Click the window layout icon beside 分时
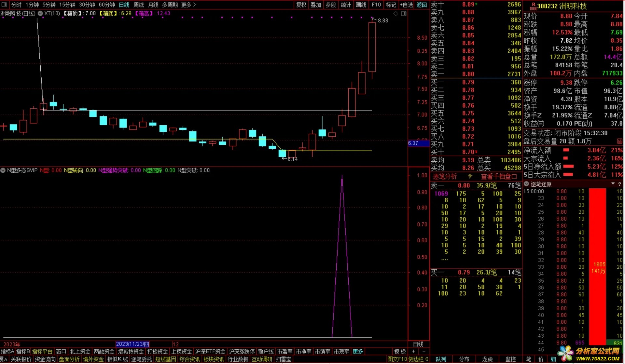This screenshot has height=364, width=625. click(x=5, y=5)
